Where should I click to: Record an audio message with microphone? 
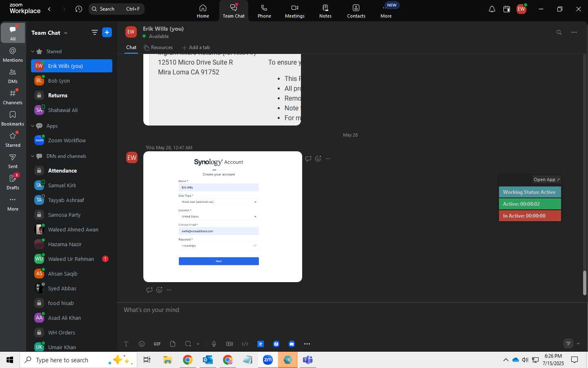[214, 344]
